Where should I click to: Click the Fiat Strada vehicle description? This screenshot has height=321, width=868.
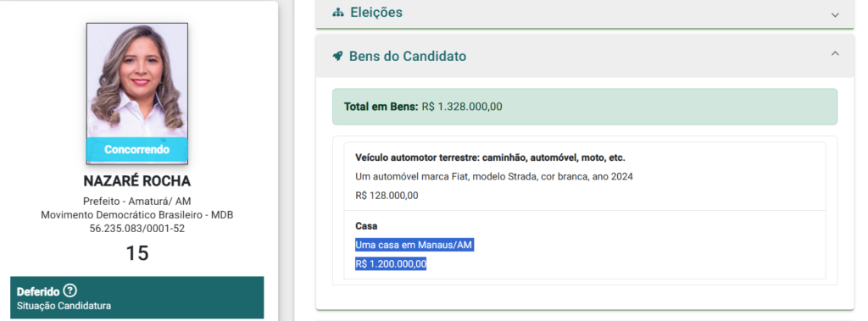pos(494,176)
